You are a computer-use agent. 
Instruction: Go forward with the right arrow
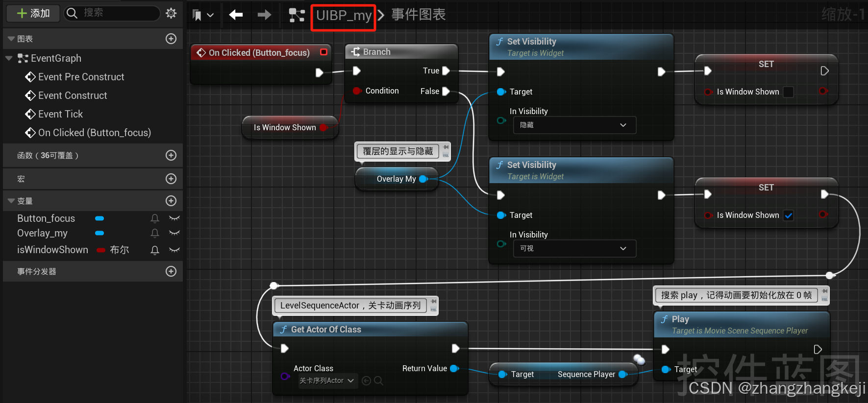[x=264, y=15]
